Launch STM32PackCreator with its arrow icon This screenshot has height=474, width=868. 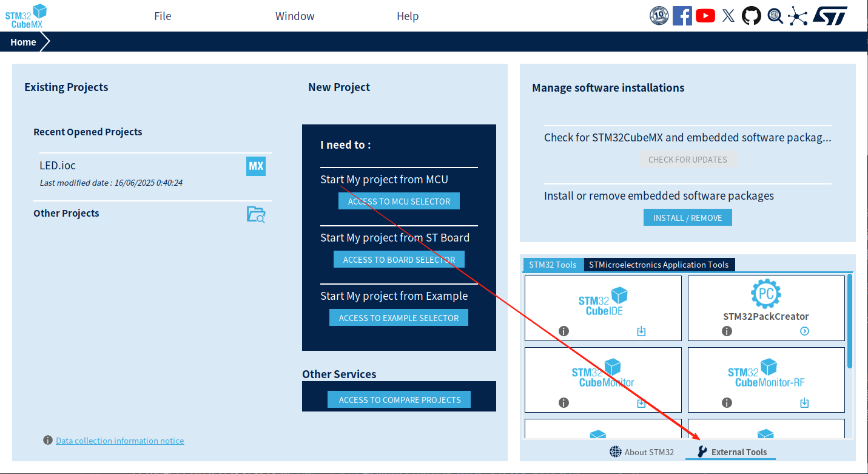coord(804,331)
